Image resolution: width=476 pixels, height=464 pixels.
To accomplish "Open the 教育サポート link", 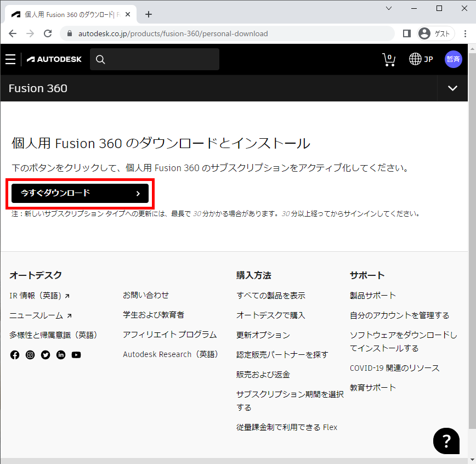I will [373, 388].
